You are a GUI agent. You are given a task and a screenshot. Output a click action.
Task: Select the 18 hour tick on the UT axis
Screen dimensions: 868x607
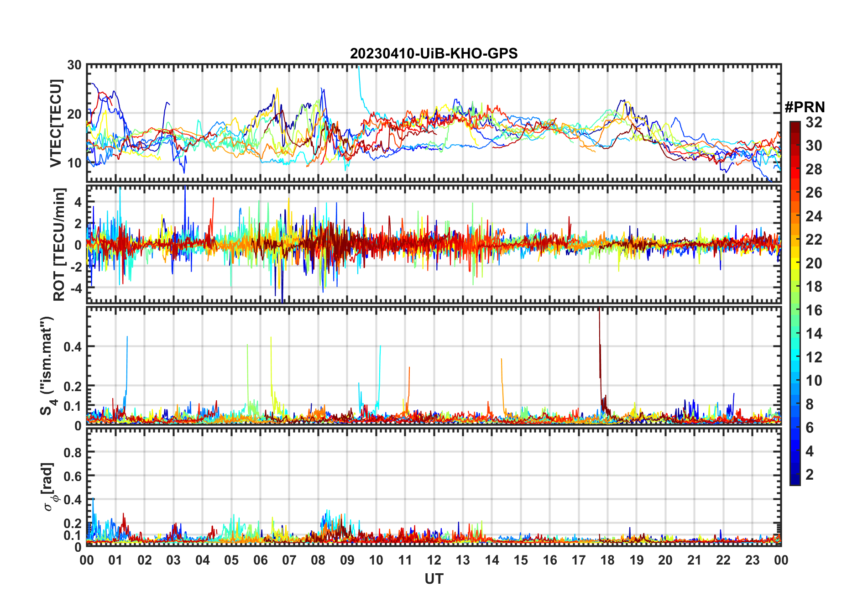(x=607, y=560)
